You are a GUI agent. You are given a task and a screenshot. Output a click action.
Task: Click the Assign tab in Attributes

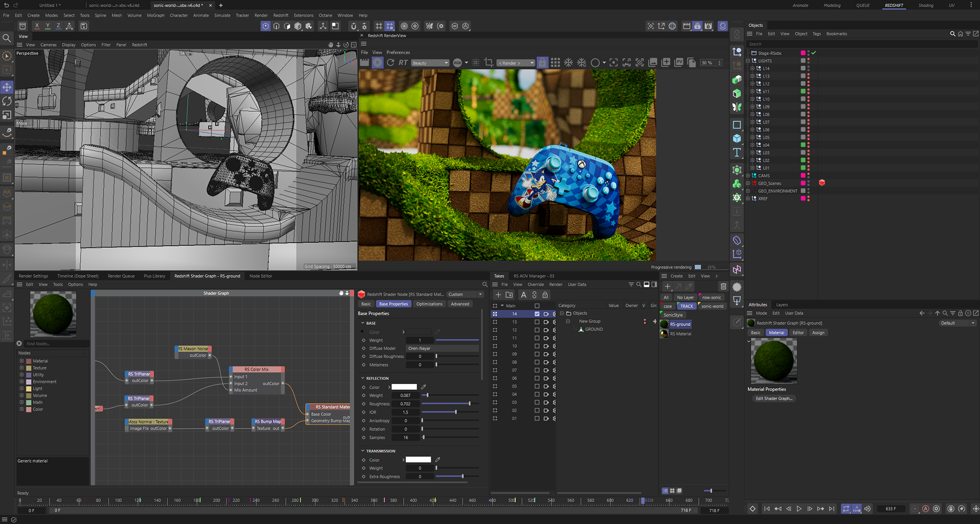point(818,333)
